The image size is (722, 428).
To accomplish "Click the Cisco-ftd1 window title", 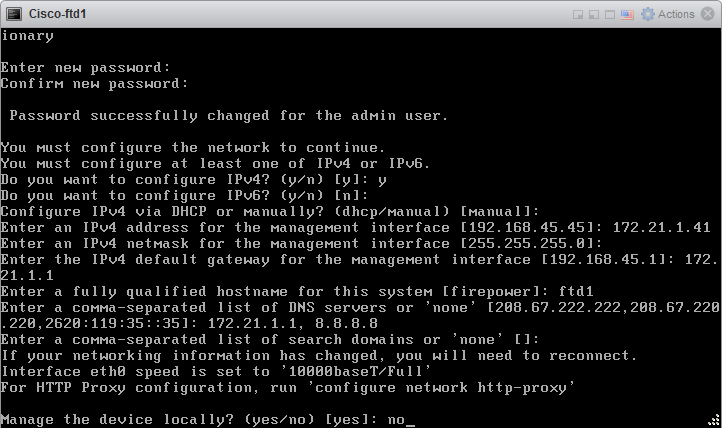I will point(58,14).
